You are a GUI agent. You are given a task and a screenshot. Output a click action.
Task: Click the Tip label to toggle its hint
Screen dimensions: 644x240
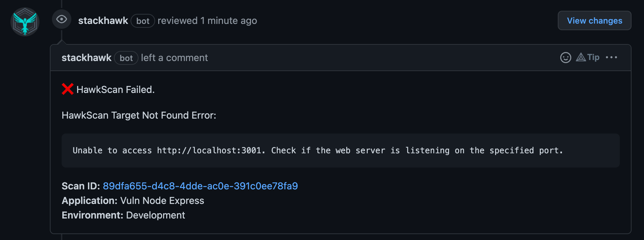(x=593, y=58)
